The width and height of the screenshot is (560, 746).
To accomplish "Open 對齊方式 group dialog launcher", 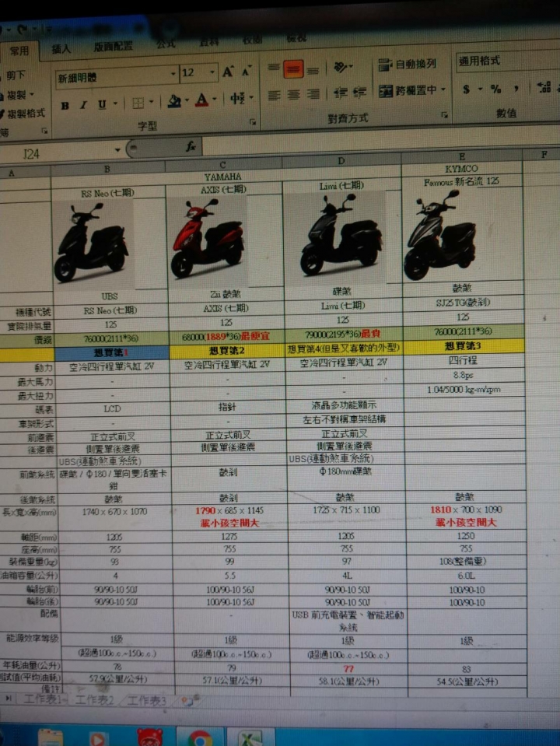I will pyautogui.click(x=444, y=114).
